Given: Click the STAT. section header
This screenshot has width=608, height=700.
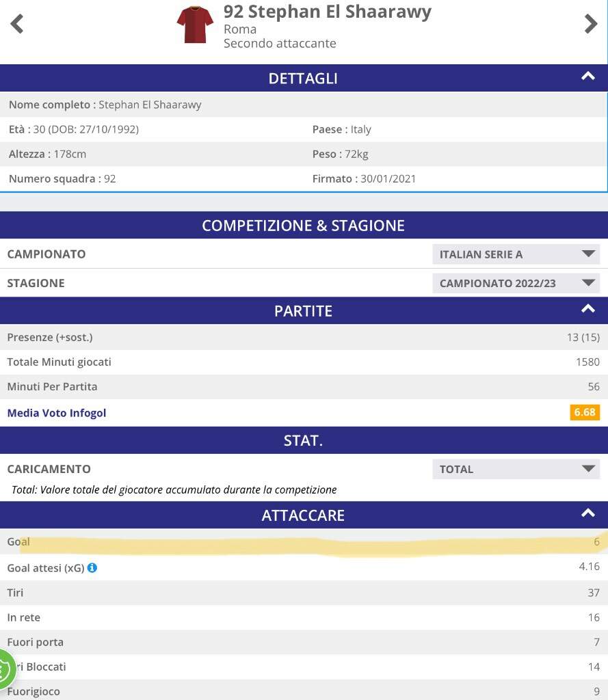Looking at the screenshot, I should (x=304, y=441).
